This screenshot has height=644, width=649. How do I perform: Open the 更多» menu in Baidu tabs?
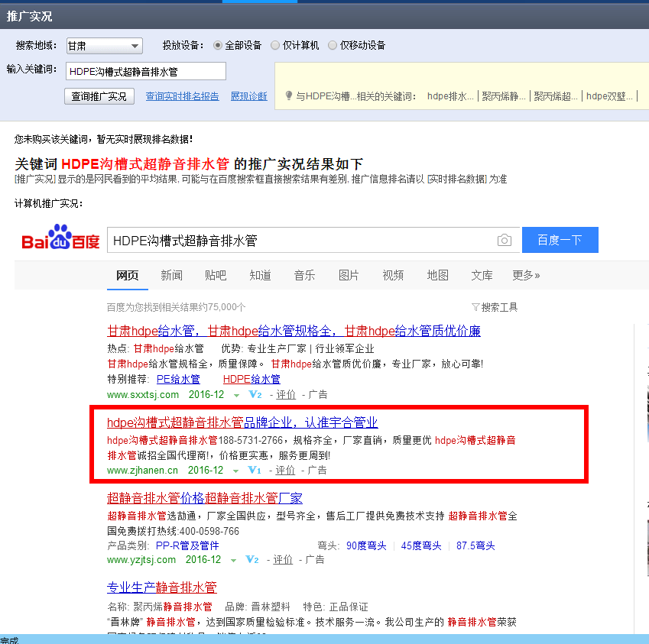tap(526, 275)
